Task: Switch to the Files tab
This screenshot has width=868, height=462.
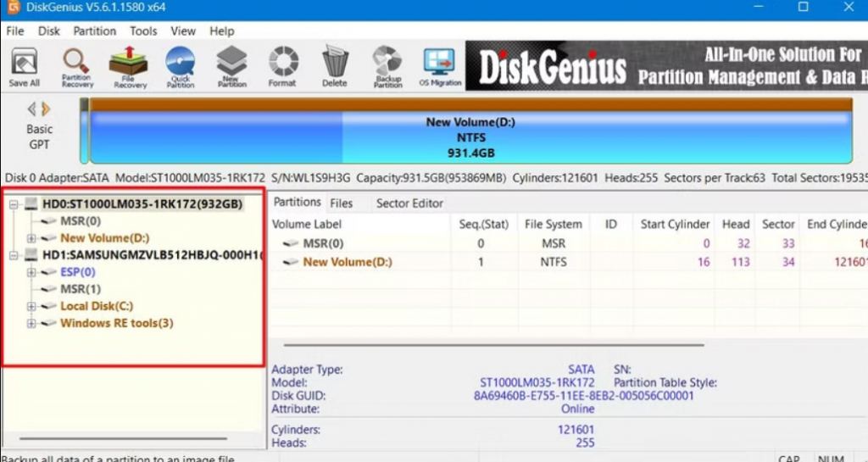Action: click(341, 203)
